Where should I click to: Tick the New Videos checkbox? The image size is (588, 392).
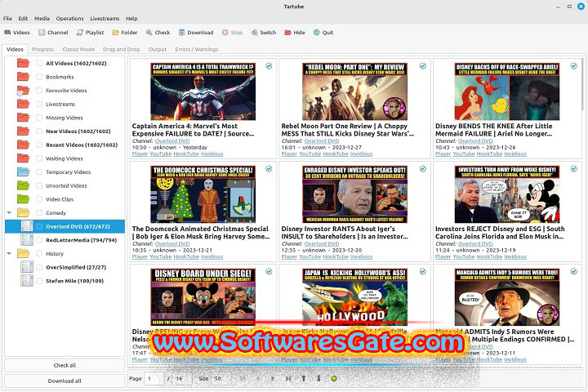pos(39,131)
